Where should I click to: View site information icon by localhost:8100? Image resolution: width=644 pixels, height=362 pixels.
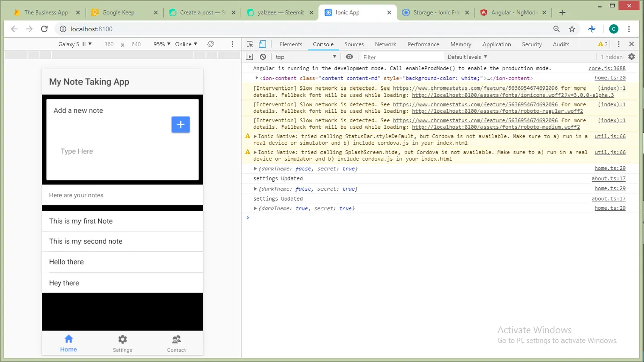[62, 29]
